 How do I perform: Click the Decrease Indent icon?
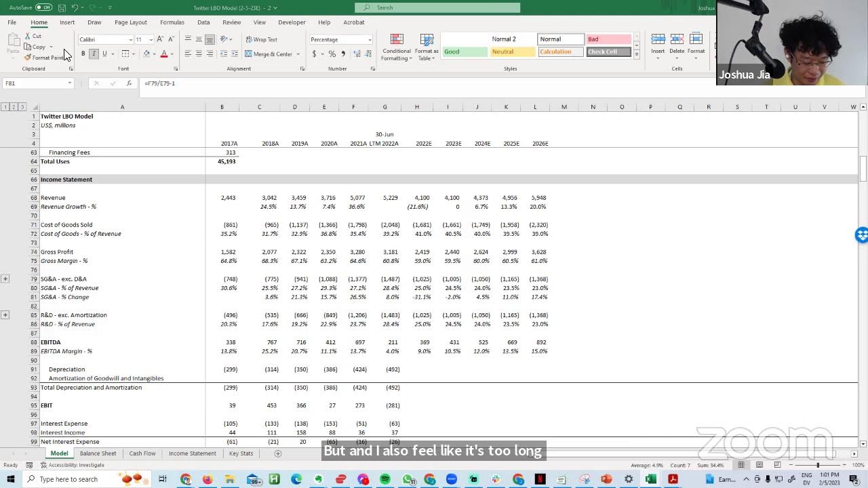pyautogui.click(x=224, y=54)
